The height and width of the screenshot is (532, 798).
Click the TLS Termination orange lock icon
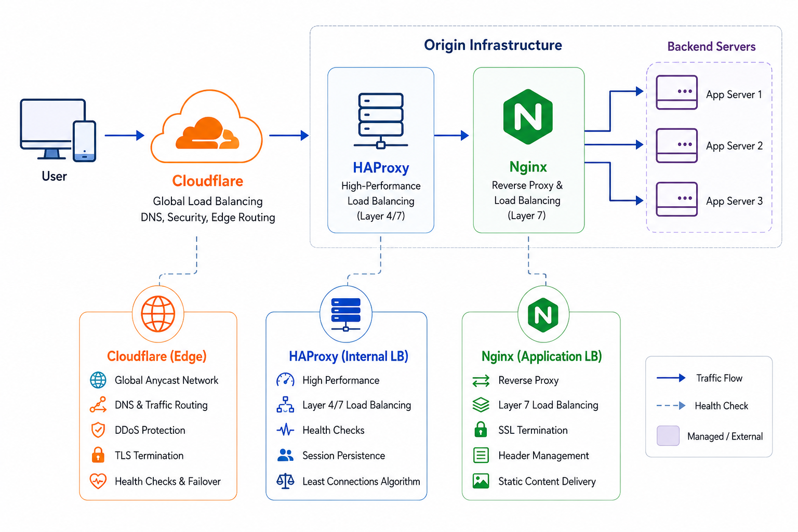[98, 455]
